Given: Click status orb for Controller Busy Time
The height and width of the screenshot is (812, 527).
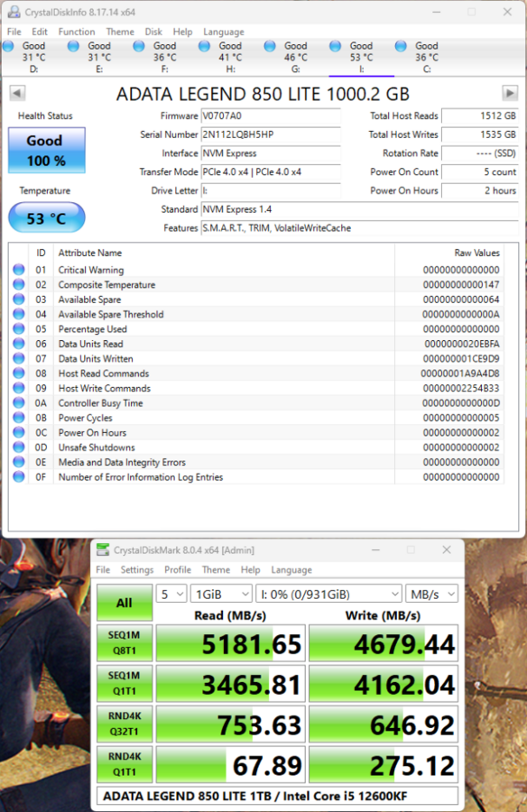Looking at the screenshot, I should pos(19,402).
